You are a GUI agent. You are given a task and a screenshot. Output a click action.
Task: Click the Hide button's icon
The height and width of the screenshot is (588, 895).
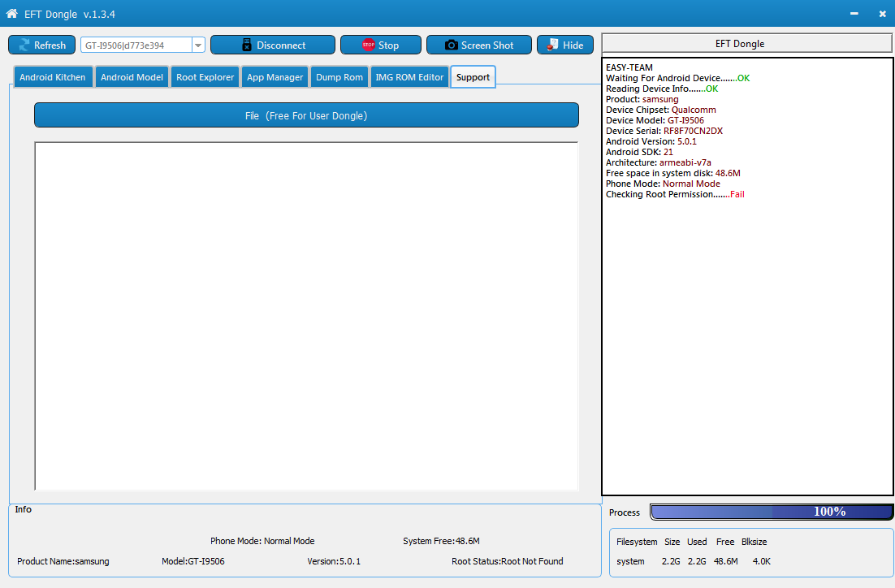click(x=552, y=45)
